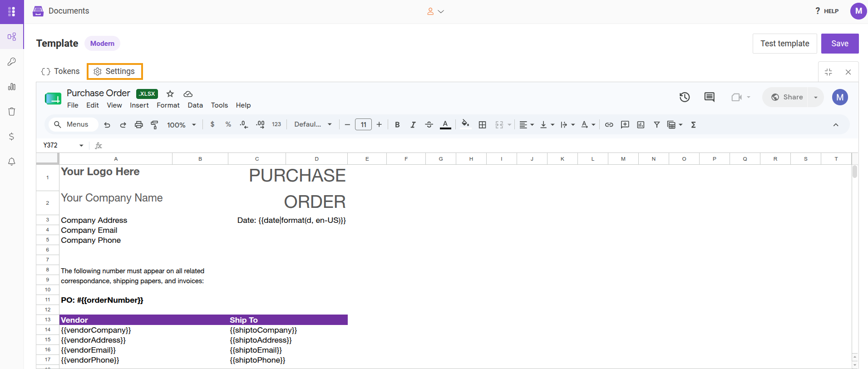Image resolution: width=868 pixels, height=369 pixels.
Task: Open the Default font dropdown
Action: pyautogui.click(x=313, y=124)
